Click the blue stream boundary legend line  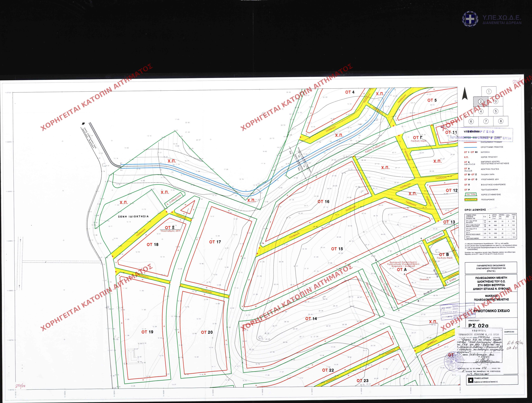pos(470,147)
